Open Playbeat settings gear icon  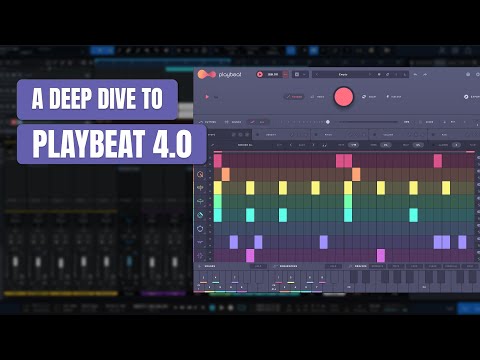point(468,74)
